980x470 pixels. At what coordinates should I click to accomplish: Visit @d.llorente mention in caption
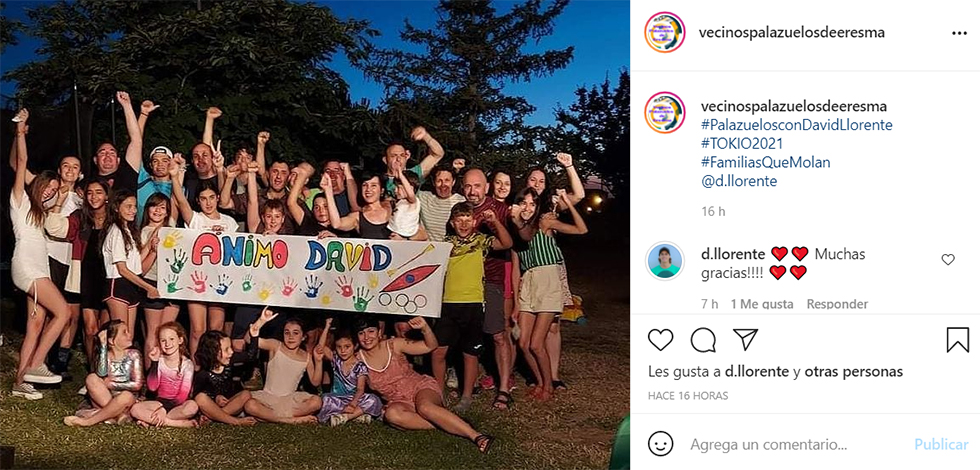(x=739, y=181)
